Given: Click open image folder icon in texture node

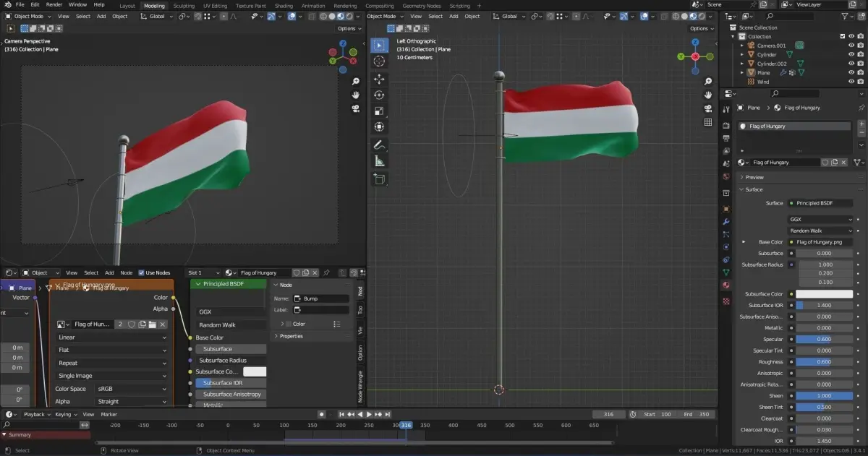Looking at the screenshot, I should pos(153,324).
